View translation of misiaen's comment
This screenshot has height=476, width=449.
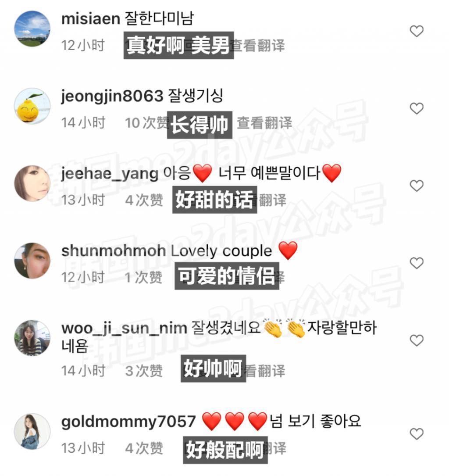(x=257, y=46)
